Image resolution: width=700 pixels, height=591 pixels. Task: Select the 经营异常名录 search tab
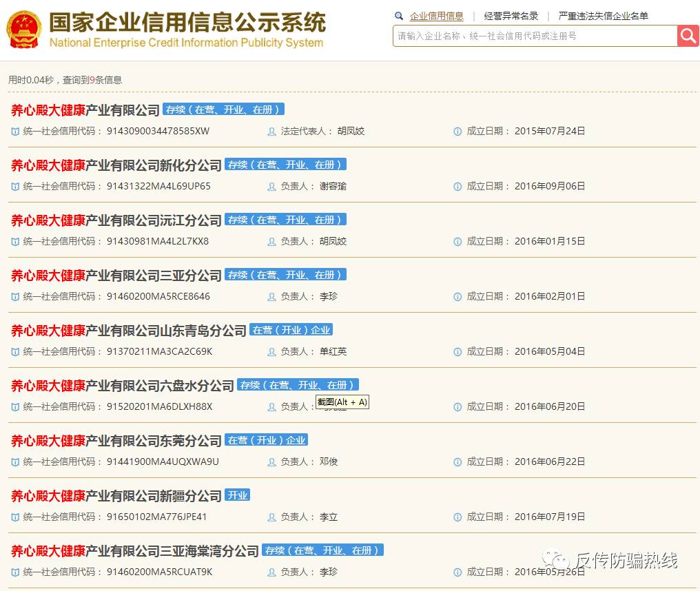(x=511, y=16)
